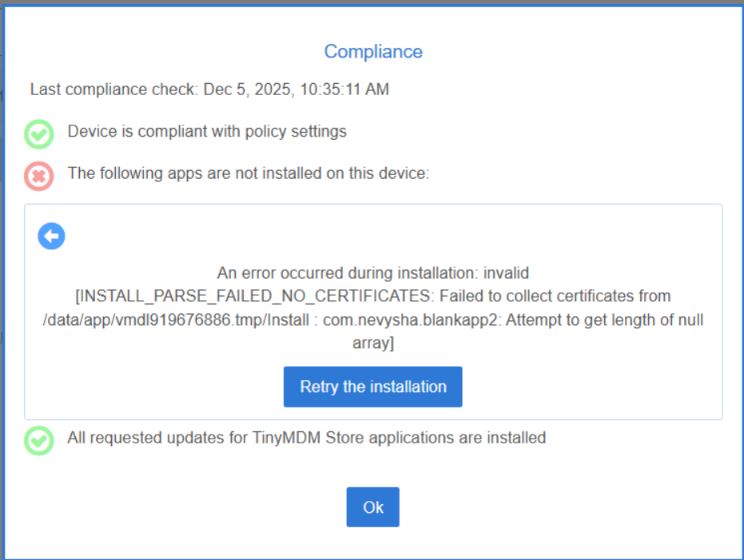Click the blue back arrow icon
744x560 pixels.
point(51,236)
